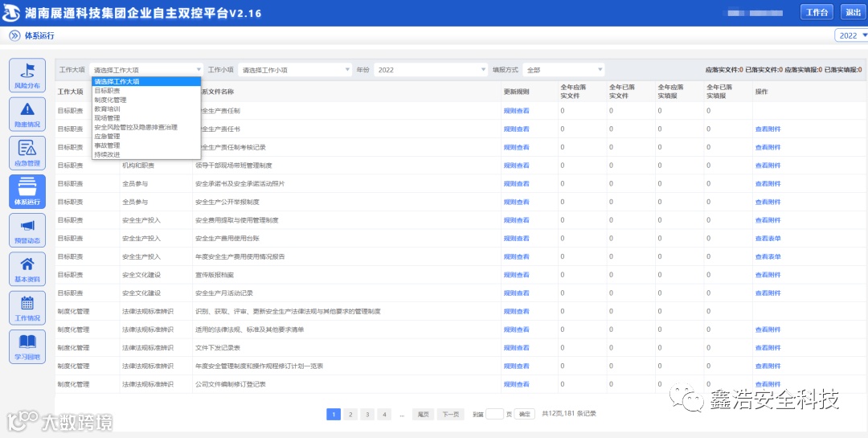Choose 目标职责 in the dropdown list
Image resolution: width=868 pixels, height=438 pixels.
146,90
